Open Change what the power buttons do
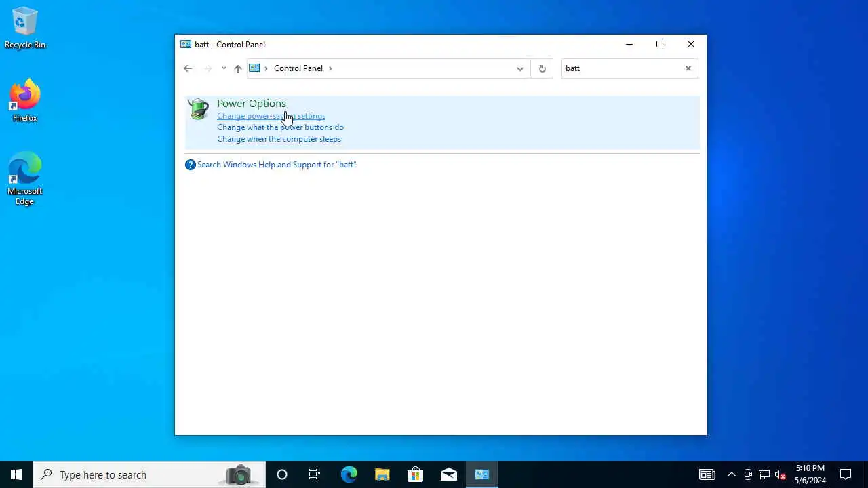 (280, 127)
